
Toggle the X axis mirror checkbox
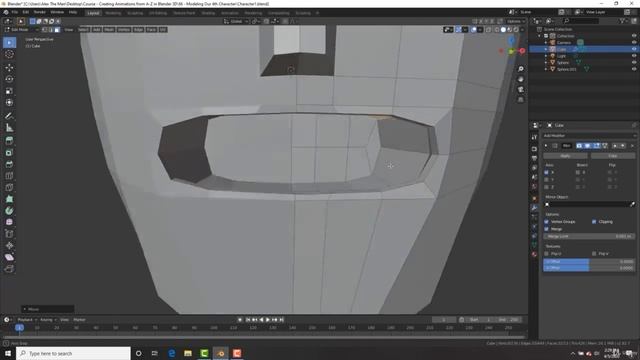click(547, 172)
